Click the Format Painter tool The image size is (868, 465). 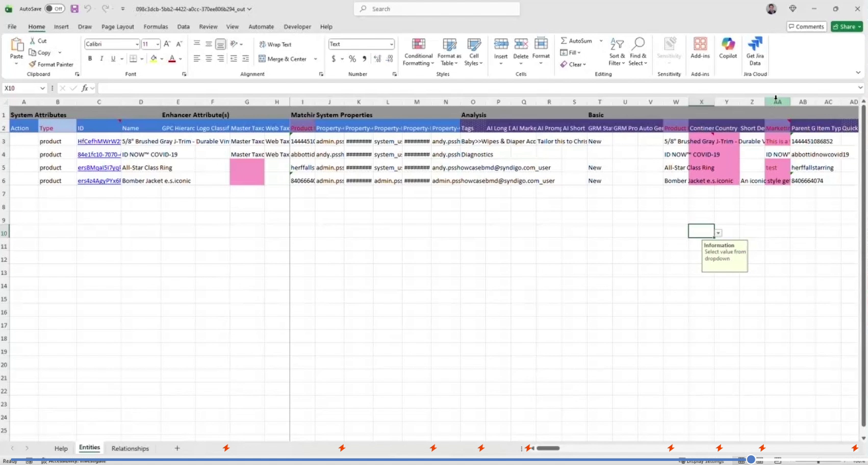coord(51,64)
